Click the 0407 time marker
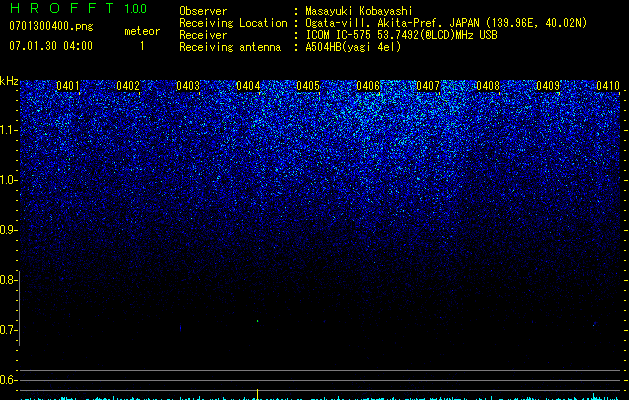This screenshot has height=400, width=629. coord(428,86)
